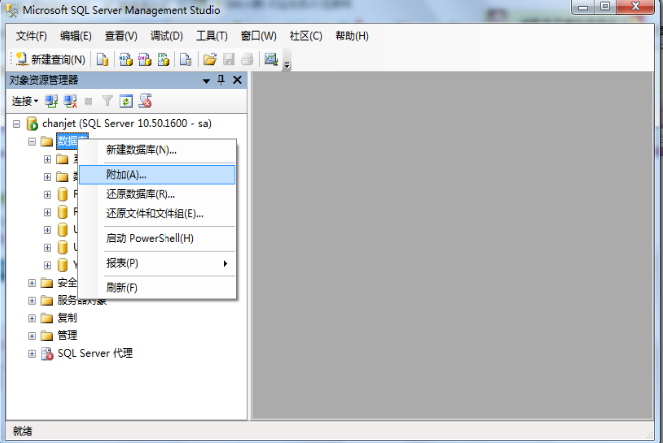Click the 新建查询(N) toolbar button
The width and height of the screenshot is (663, 443).
pyautogui.click(x=50, y=59)
